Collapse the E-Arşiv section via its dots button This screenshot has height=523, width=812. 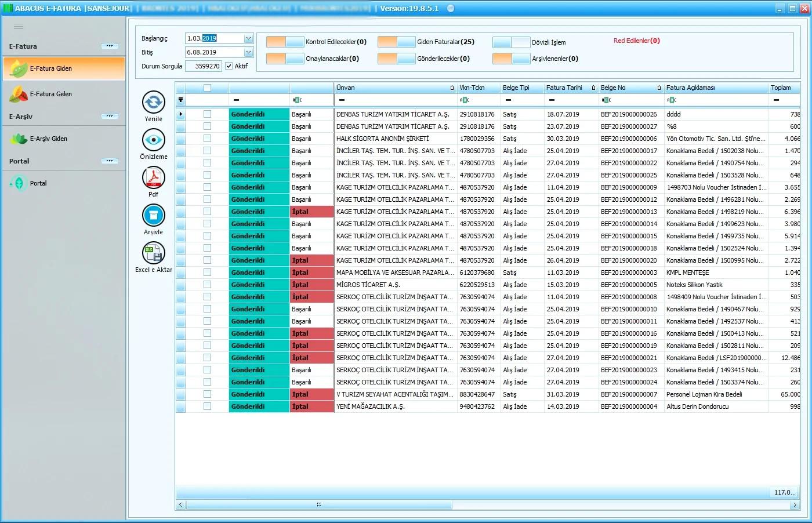[110, 117]
